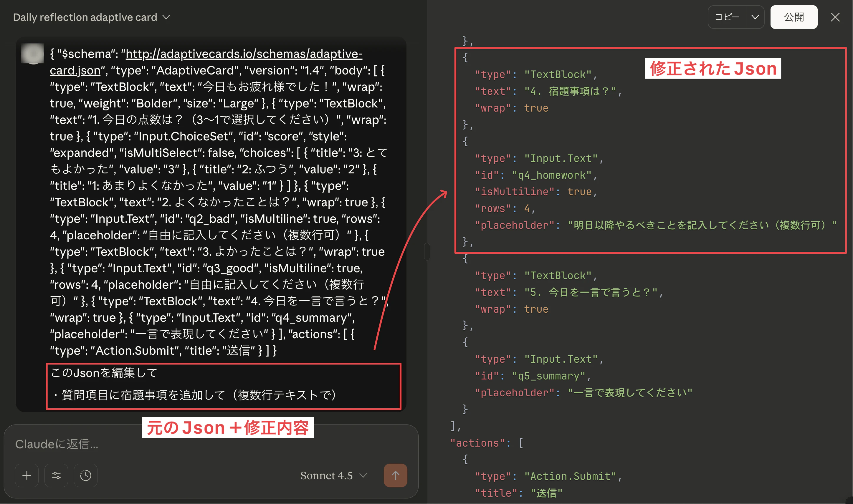Click the panel divider resize handle

click(427, 252)
